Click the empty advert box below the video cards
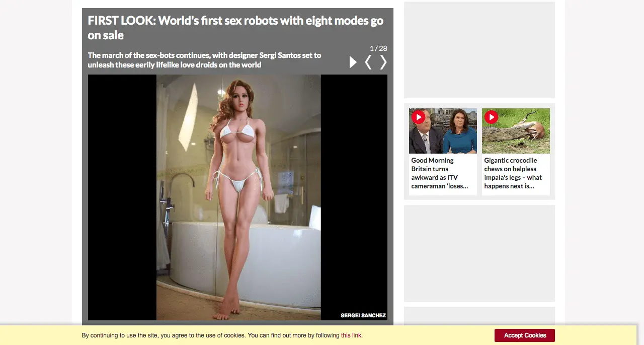Viewport: 644px width, 345px height. [x=479, y=253]
